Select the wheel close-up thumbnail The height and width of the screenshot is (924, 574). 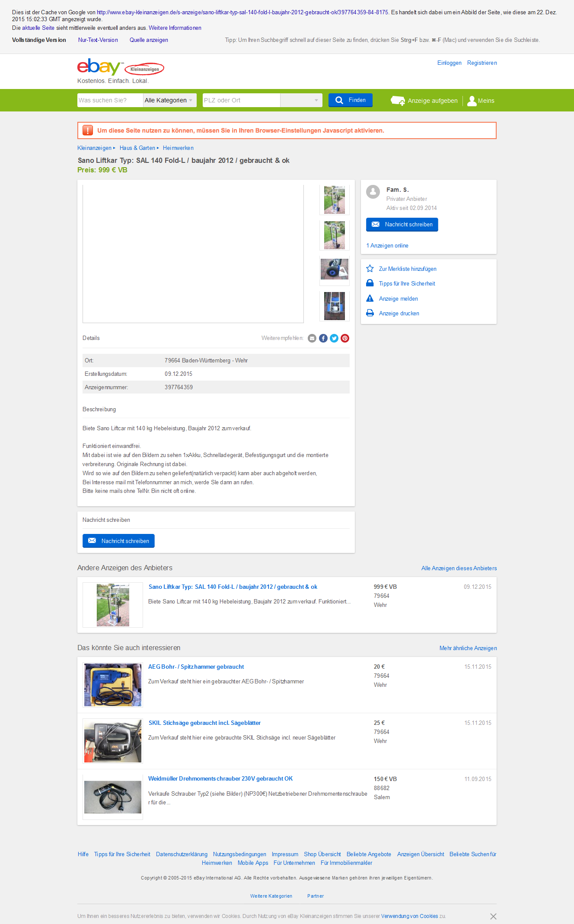[335, 271]
